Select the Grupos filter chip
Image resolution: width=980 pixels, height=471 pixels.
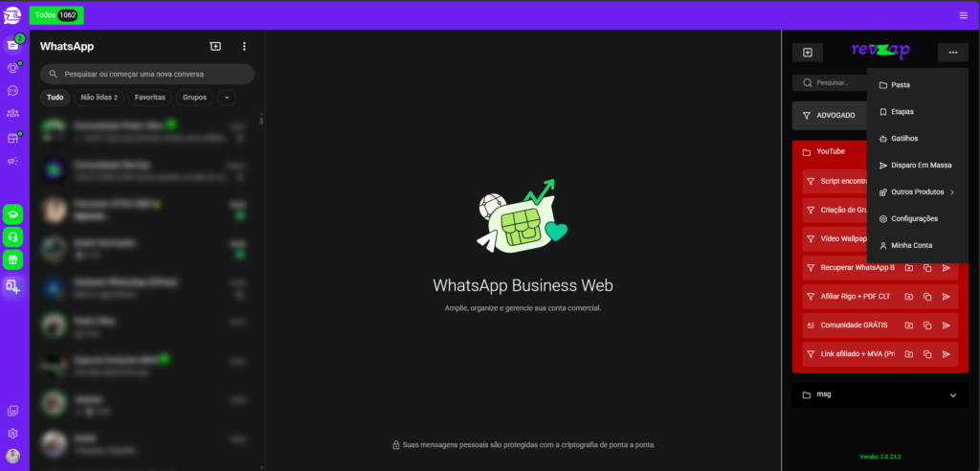[x=194, y=98]
